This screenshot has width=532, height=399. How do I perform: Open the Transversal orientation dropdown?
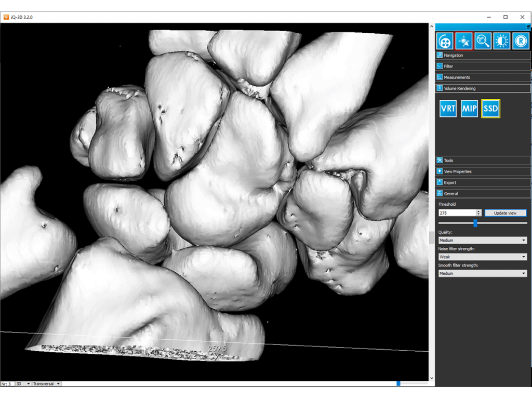point(46,384)
